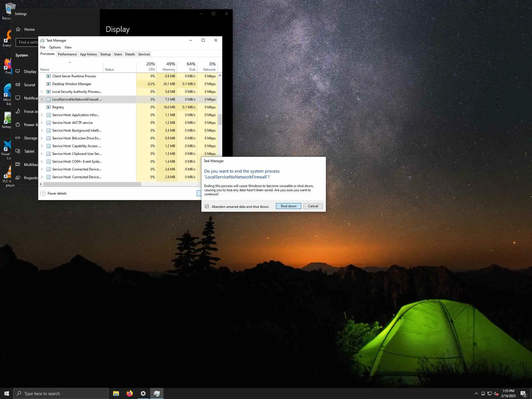Expand Local Security Authority Process row
Screen dimensions: 532x399
(x=42, y=92)
